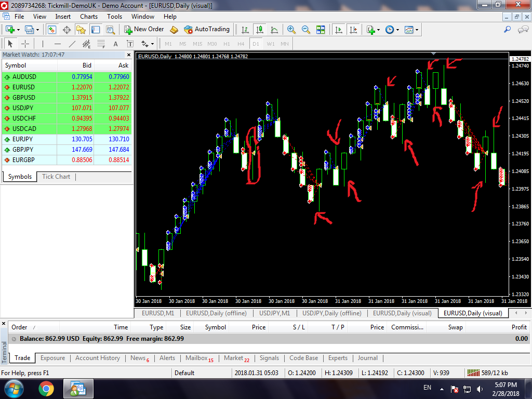Select the Fibonacci retracement tool
Image resolution: width=532 pixels, height=399 pixels.
pyautogui.click(x=101, y=44)
